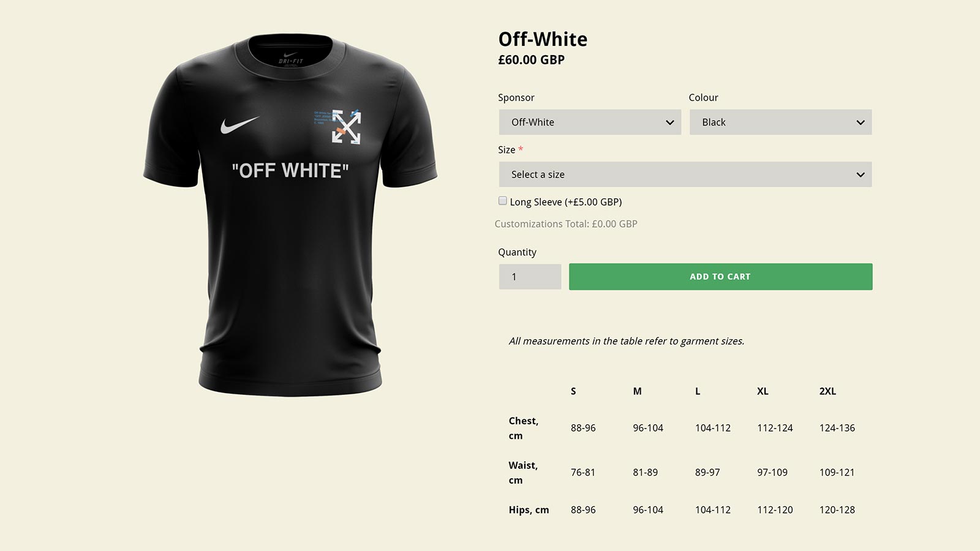Click the 'Waist, cm' row label
The image size is (980, 551).
[523, 473]
